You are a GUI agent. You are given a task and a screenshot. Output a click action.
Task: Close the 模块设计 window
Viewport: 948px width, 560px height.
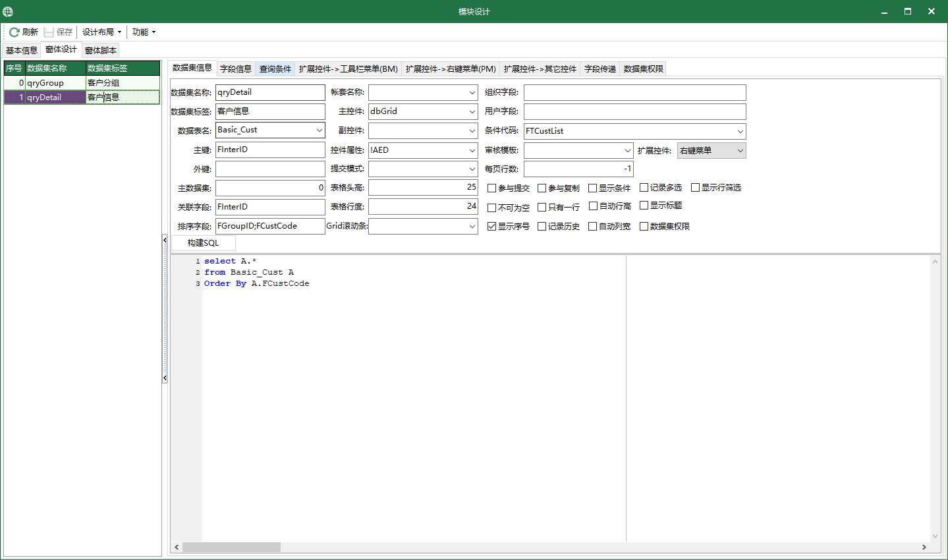(932, 11)
